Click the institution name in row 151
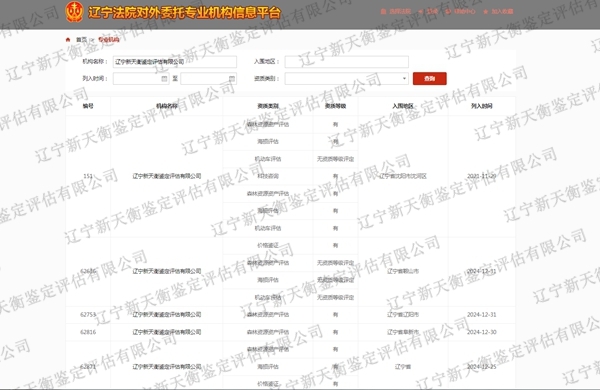600x390 pixels. [x=167, y=176]
